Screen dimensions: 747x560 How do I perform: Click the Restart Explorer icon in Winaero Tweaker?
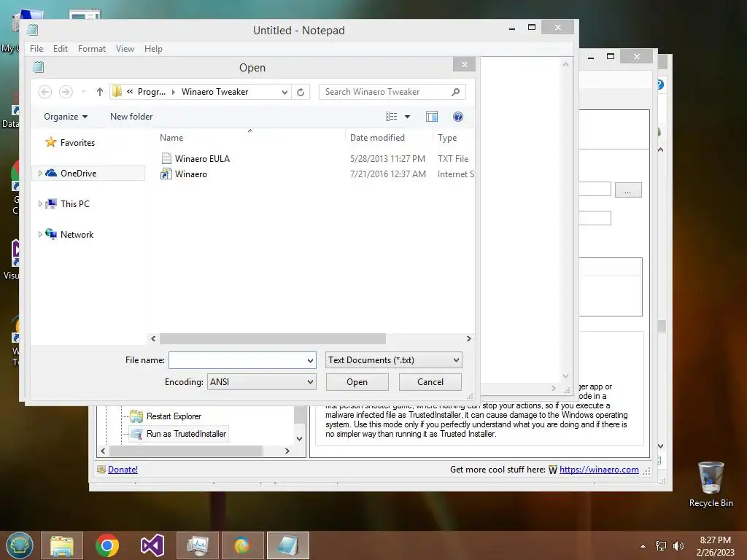coord(136,416)
